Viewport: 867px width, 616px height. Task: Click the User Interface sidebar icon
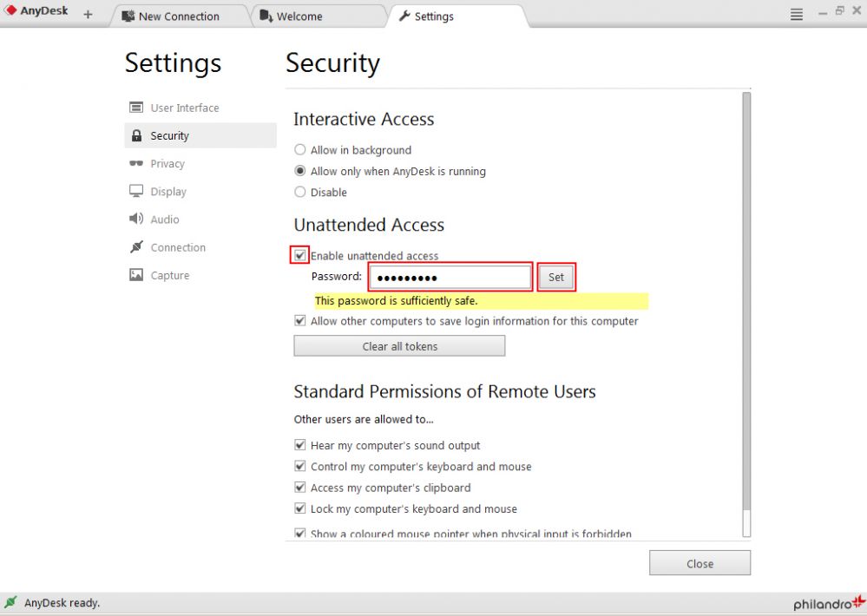[136, 108]
